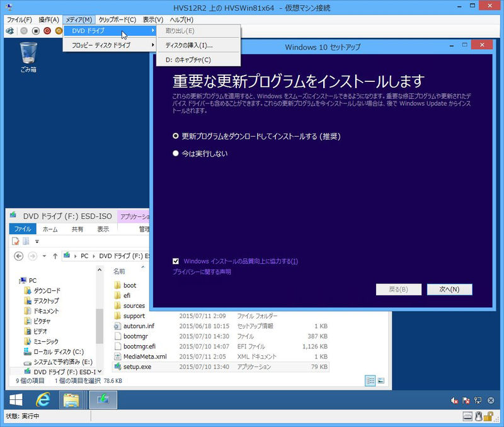
Task: Open the ヘルプ(H) menu
Action: pyautogui.click(x=181, y=20)
